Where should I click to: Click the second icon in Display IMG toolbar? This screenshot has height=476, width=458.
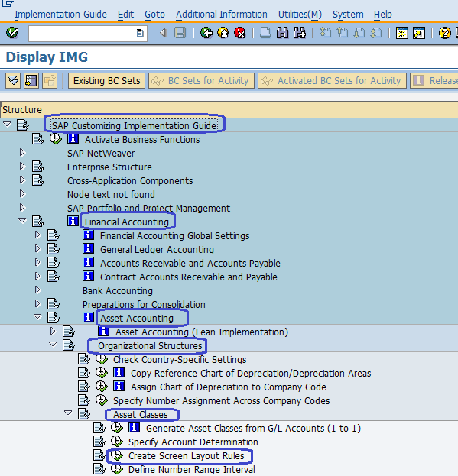[31, 81]
